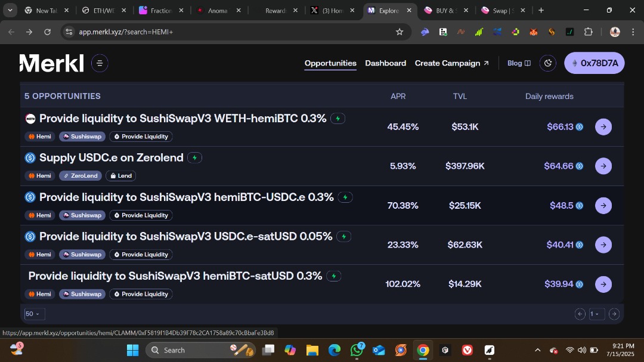Open arrow for hemiBTC-satUSD 0.3% opportunity
Screen dimensions: 644x362
[603, 284]
